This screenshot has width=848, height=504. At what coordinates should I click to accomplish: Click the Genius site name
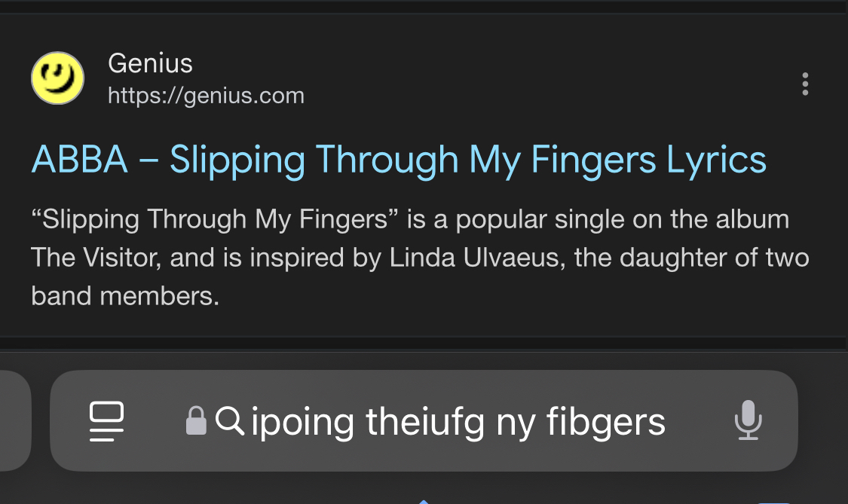150,63
